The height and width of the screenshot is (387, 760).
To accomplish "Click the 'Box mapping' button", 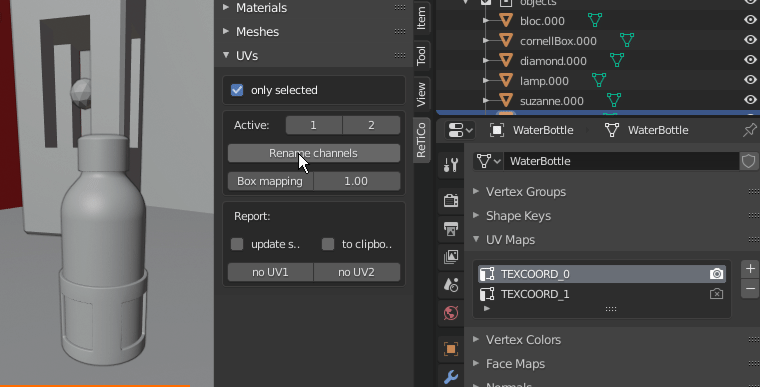I will [270, 181].
